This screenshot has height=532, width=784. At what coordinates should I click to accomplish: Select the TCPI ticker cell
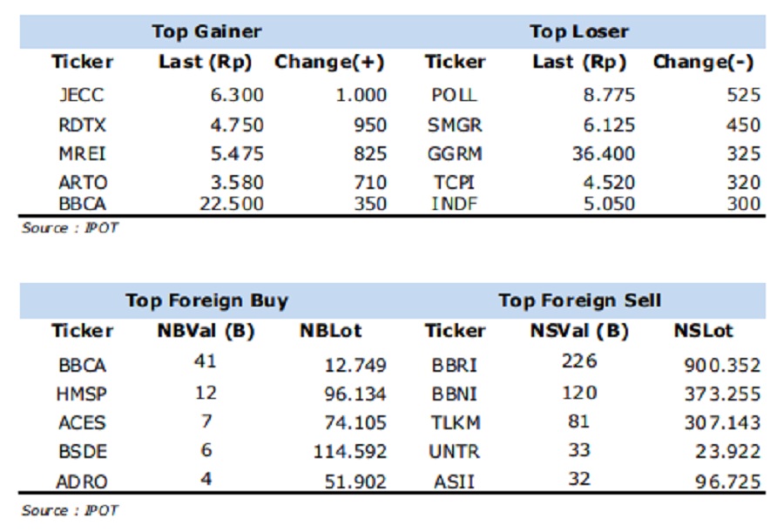(454, 183)
